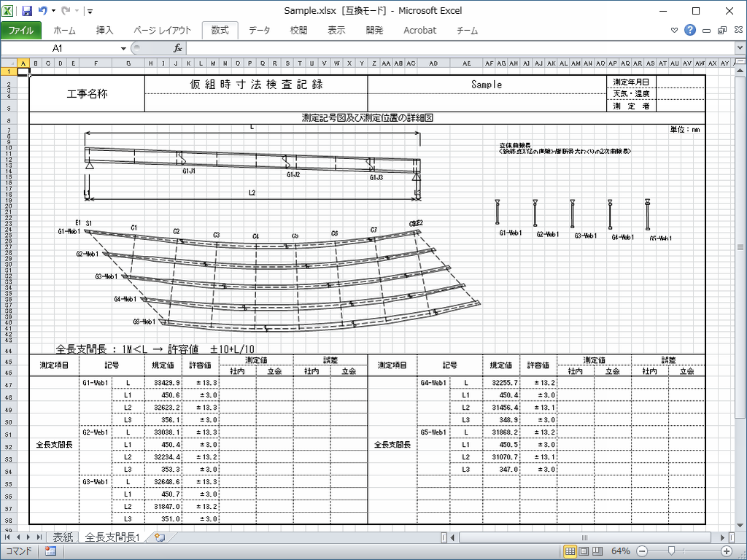Click the Save icon in quick access toolbar

pyautogui.click(x=27, y=11)
